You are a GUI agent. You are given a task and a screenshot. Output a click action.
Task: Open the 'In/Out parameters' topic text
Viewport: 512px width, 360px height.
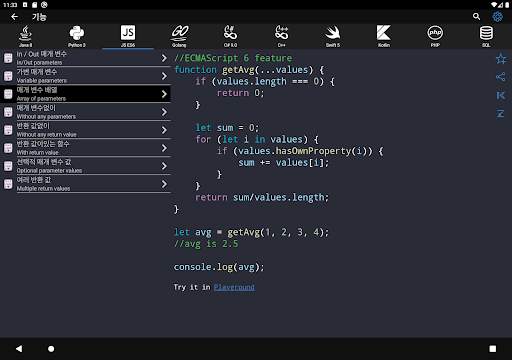[39, 63]
